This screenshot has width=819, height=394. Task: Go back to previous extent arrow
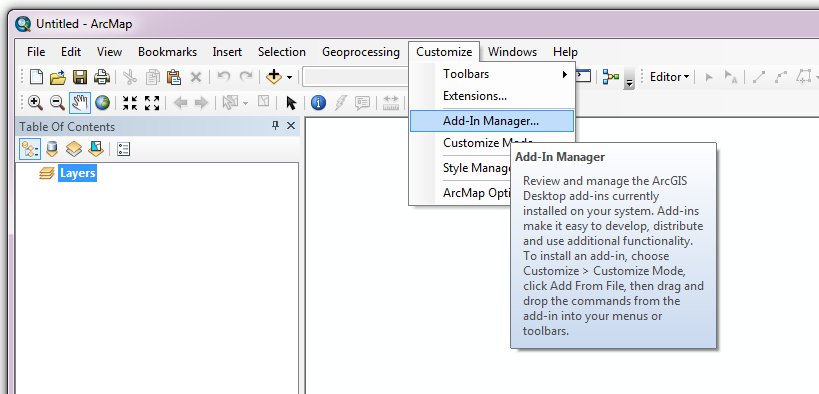pos(180,103)
